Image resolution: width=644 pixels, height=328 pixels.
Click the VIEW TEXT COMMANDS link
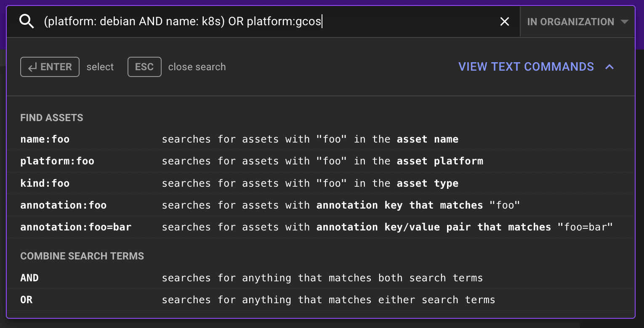tap(526, 66)
